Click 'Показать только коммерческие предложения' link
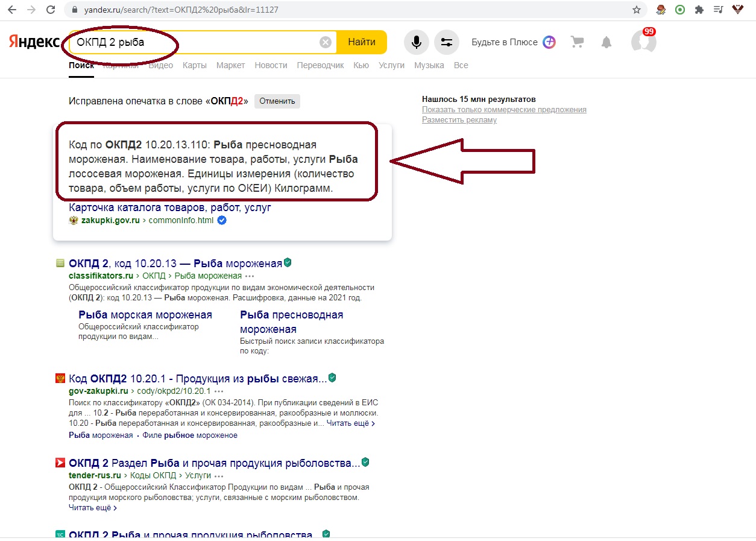This screenshot has width=756, height=541. [x=504, y=110]
